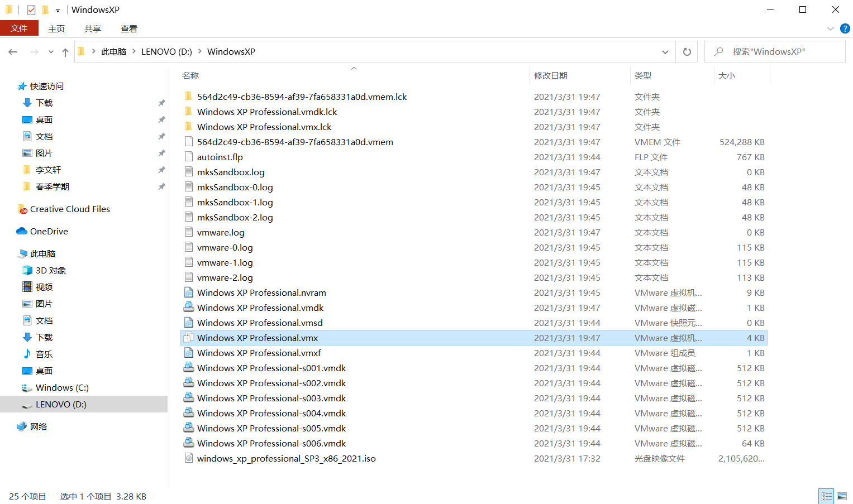Image resolution: width=853 pixels, height=504 pixels.
Task: Open the 查看 ribbon tab
Action: pos(129,28)
